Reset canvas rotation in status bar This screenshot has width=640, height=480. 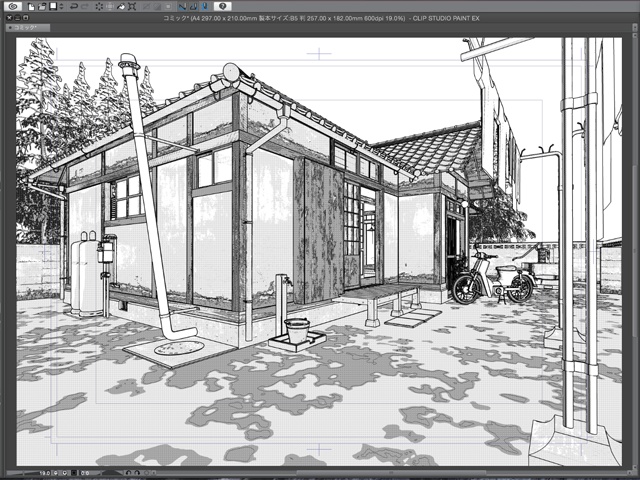(146, 473)
